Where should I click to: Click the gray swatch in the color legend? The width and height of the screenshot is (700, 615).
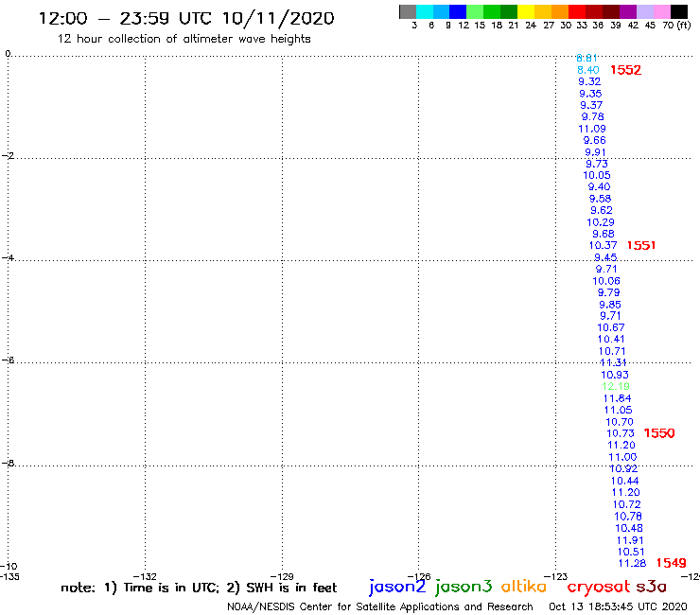point(408,11)
